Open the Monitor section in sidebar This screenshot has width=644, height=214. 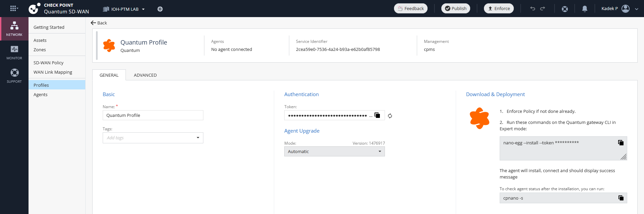click(14, 52)
